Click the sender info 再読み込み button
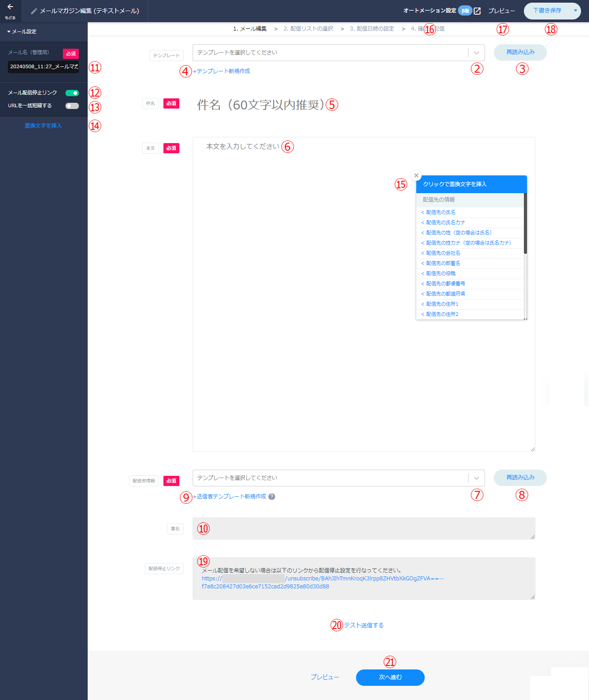 pos(520,478)
